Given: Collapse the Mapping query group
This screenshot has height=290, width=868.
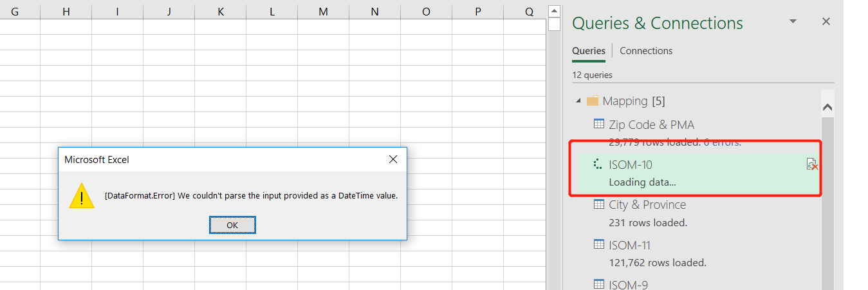Looking at the screenshot, I should (577, 101).
